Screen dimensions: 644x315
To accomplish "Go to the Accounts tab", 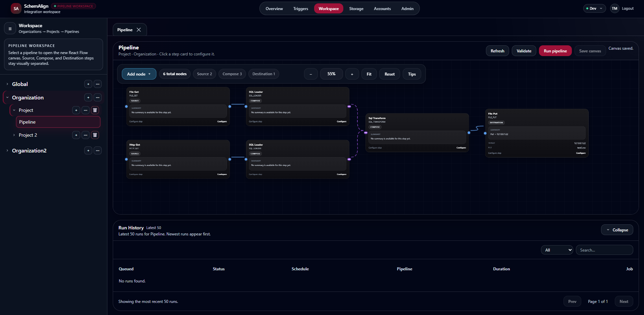I will point(382,9).
